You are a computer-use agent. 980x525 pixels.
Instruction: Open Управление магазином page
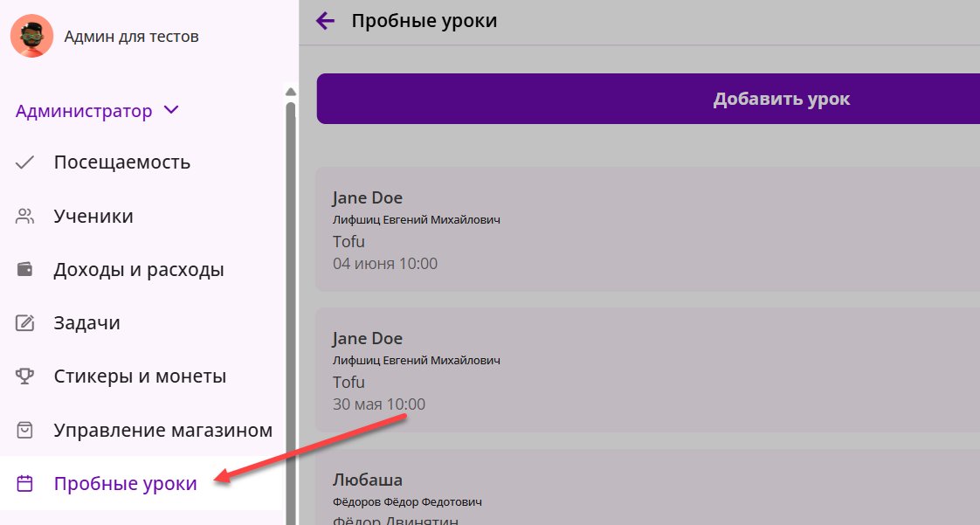point(141,430)
